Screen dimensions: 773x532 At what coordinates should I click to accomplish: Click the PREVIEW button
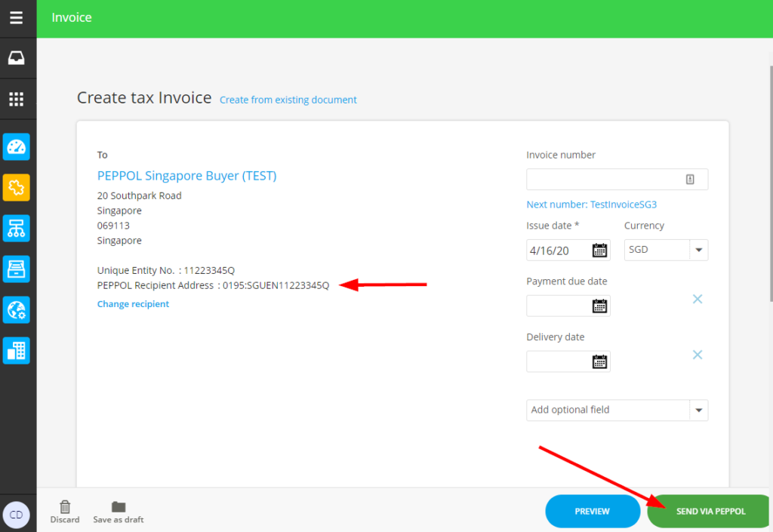[593, 512]
